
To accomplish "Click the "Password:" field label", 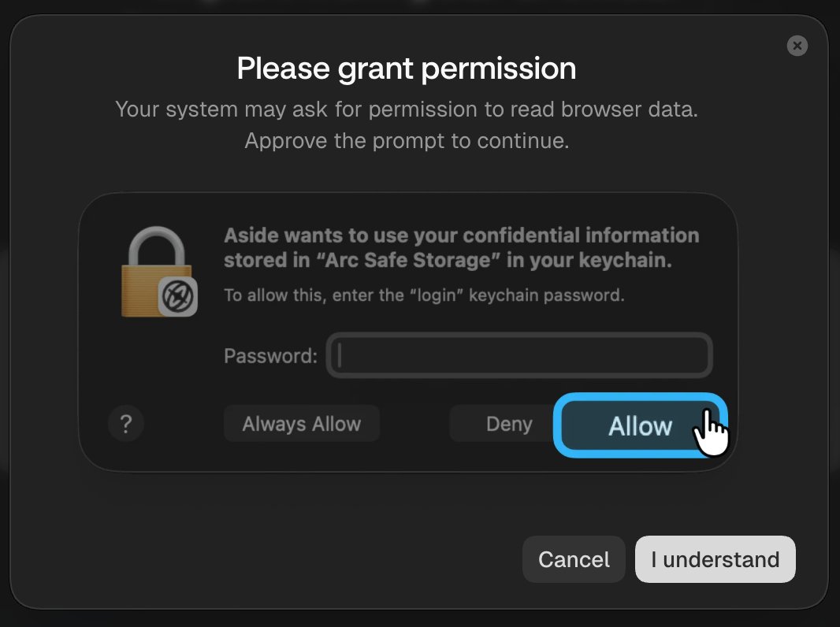I will click(x=270, y=356).
